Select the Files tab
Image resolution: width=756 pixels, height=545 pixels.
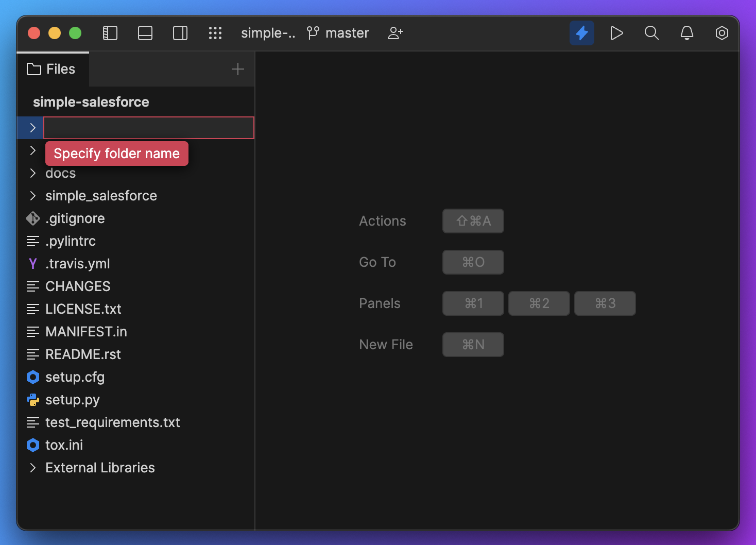[53, 69]
